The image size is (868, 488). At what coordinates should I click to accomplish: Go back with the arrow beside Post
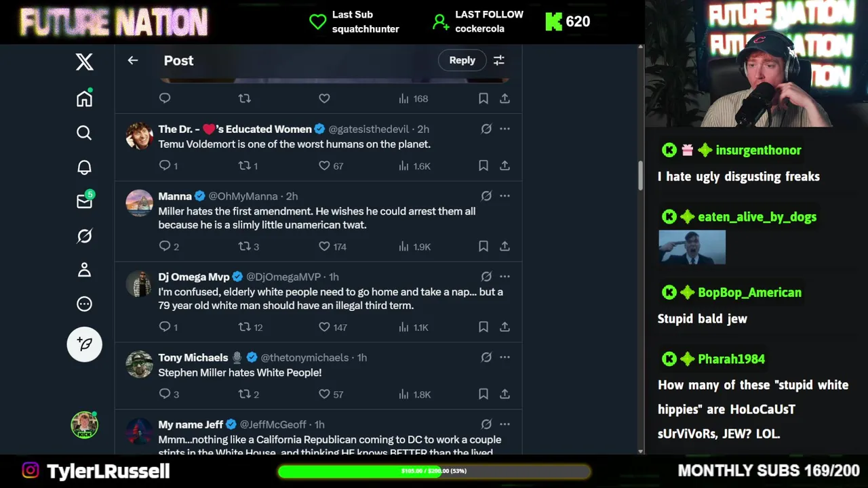(133, 60)
